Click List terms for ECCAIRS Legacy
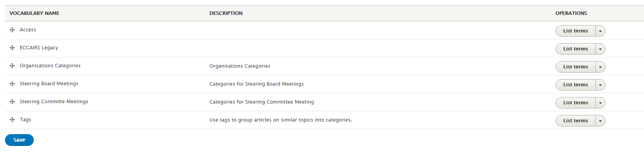Image resolution: width=644 pixels, height=154 pixels. pos(575,49)
